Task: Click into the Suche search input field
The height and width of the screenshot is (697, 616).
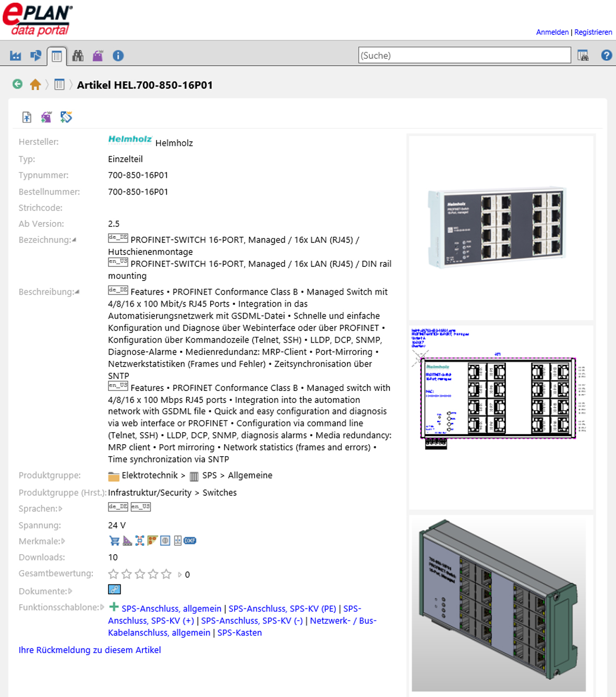Action: [464, 55]
